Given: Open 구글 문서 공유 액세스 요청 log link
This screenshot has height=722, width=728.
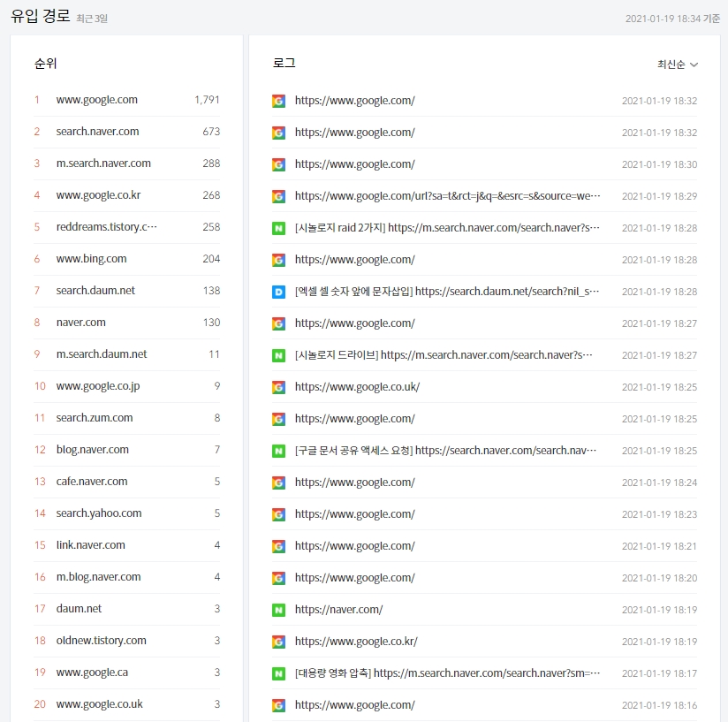Looking at the screenshot, I should [445, 451].
